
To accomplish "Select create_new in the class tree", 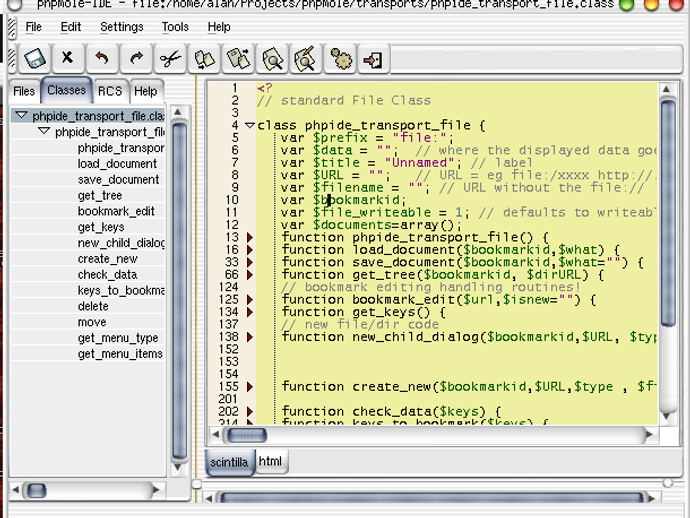I will pyautogui.click(x=108, y=259).
